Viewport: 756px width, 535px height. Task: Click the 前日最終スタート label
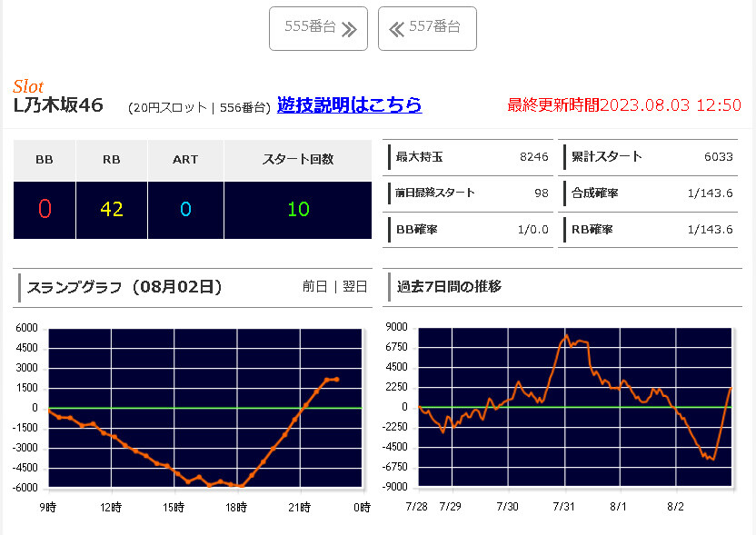(435, 193)
